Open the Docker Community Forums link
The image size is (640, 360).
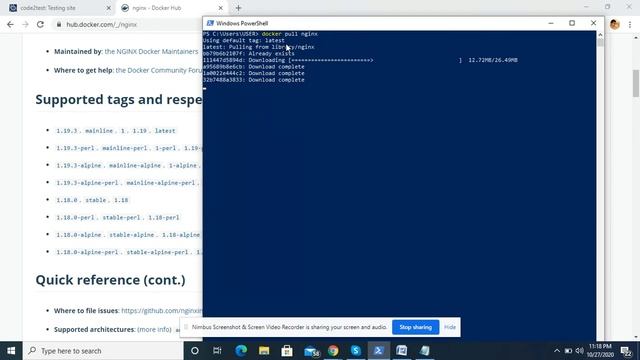(159, 70)
